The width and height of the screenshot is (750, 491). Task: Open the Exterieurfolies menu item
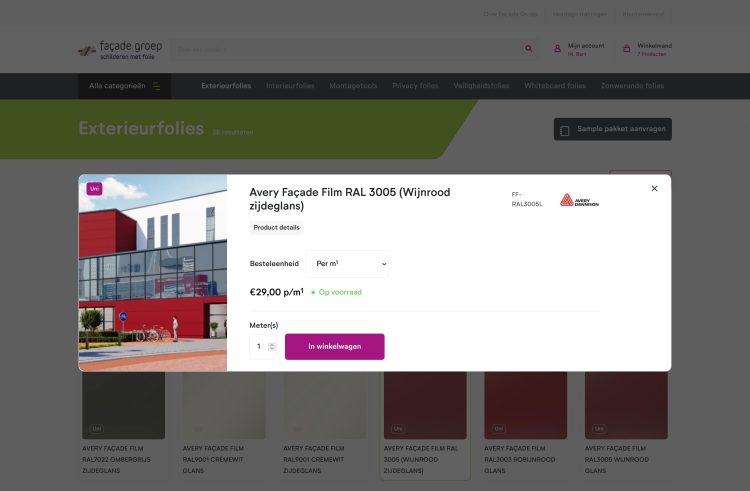click(x=226, y=86)
